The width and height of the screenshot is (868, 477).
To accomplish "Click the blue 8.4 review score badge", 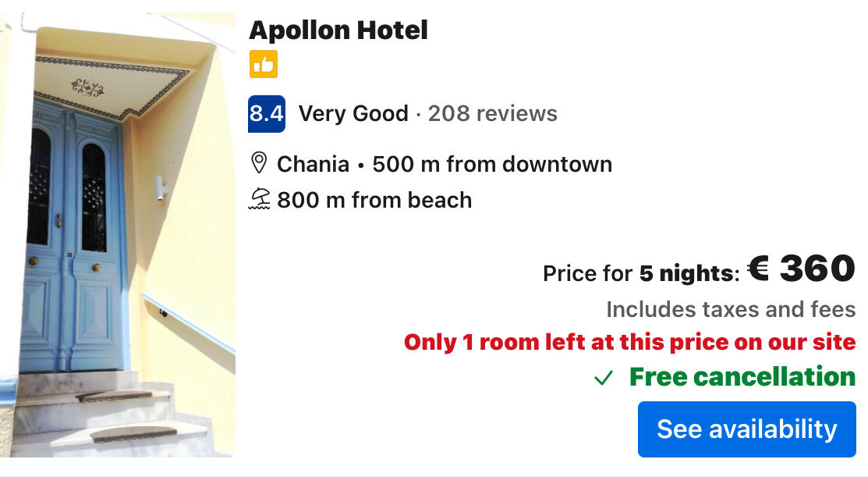I will 266,114.
